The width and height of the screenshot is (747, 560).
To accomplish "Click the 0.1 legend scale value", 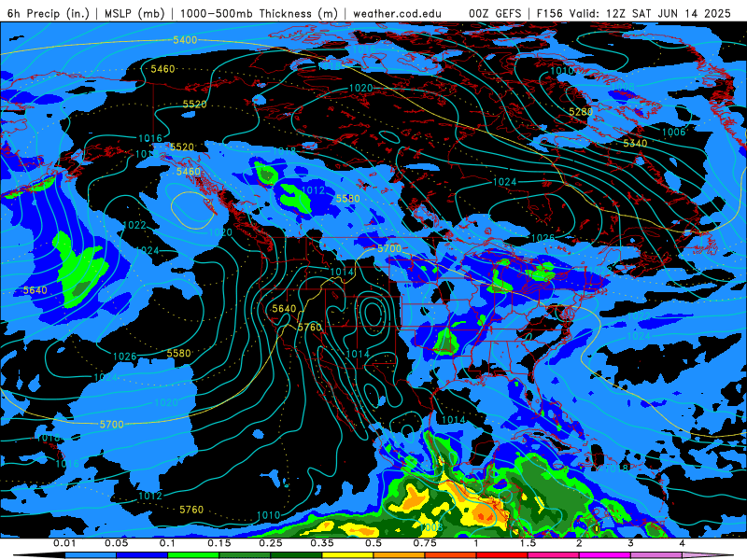I will click(167, 543).
